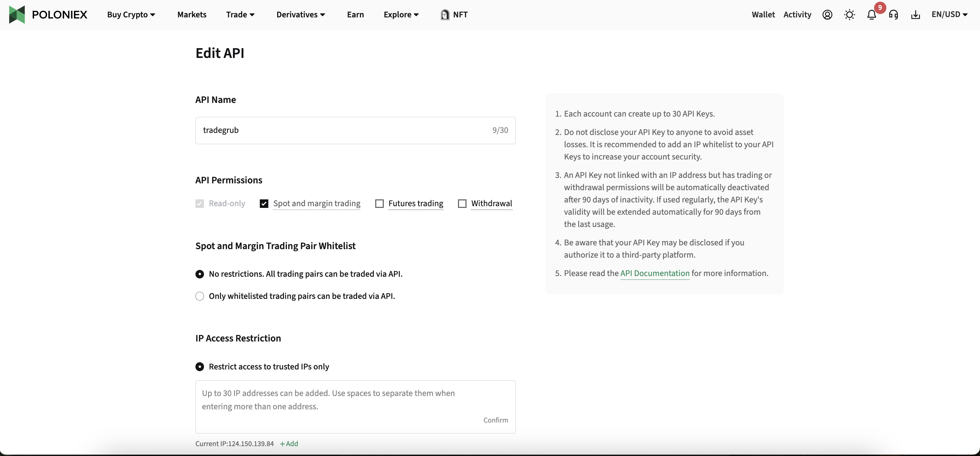Click the Poloniex logo icon

point(17,14)
